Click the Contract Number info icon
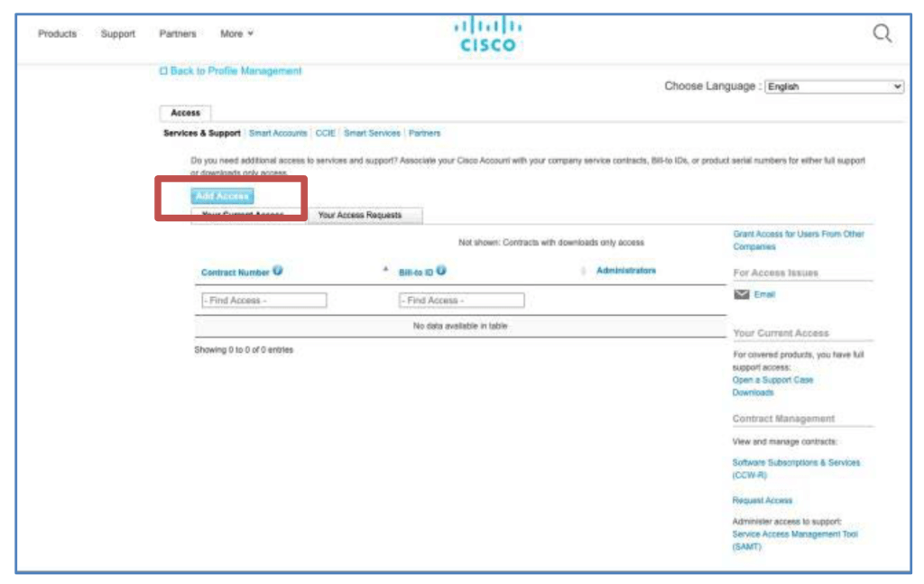 tap(278, 271)
